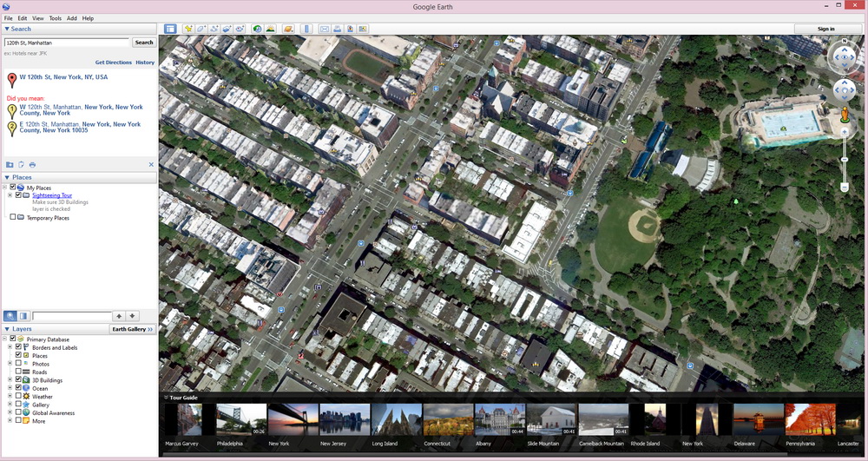Check the Temporary Places checkbox
Viewport: 868px width, 461px height.
13,218
